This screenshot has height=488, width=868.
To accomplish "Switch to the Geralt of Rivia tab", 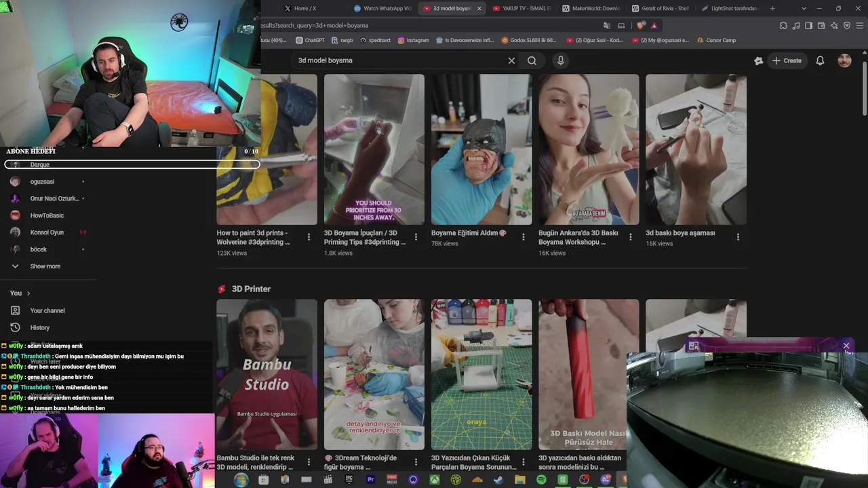I will click(660, 9).
